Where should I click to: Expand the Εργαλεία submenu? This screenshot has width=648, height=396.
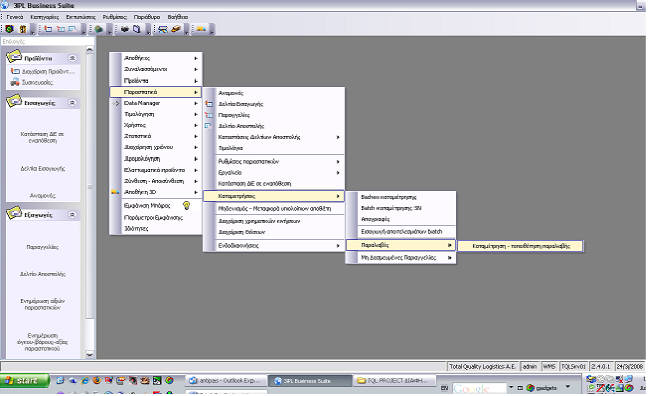[274, 172]
